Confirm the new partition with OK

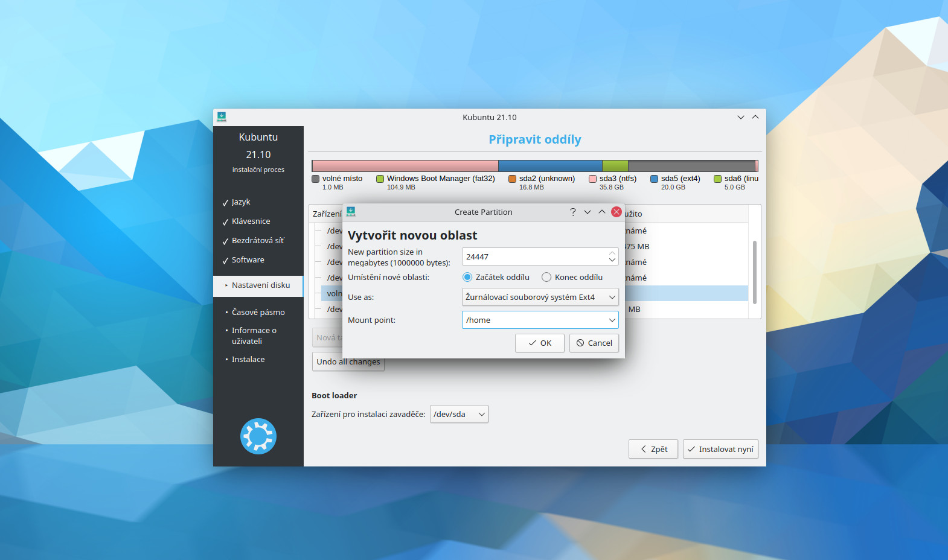tap(540, 343)
